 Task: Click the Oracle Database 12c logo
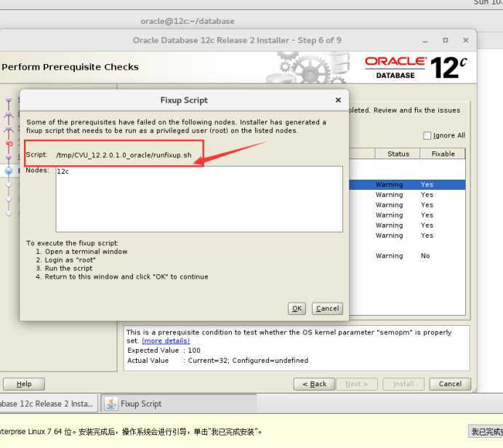[x=416, y=68]
